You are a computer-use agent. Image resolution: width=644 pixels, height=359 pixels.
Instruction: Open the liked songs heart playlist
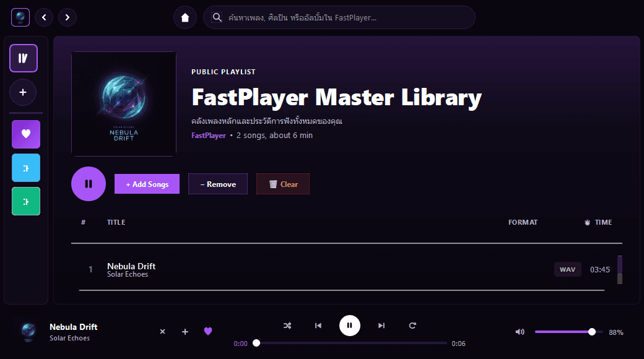(x=26, y=134)
